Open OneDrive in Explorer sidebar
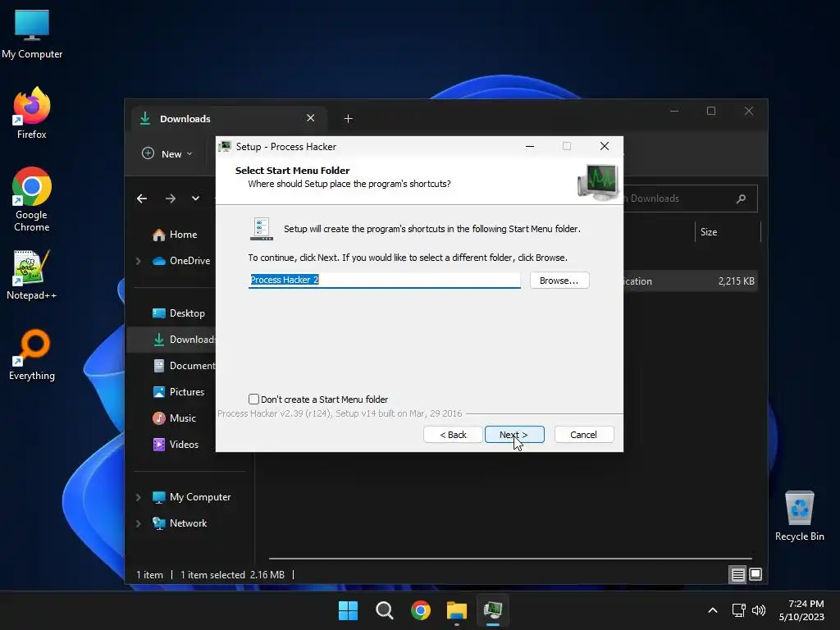Image resolution: width=840 pixels, height=630 pixels. 181,261
